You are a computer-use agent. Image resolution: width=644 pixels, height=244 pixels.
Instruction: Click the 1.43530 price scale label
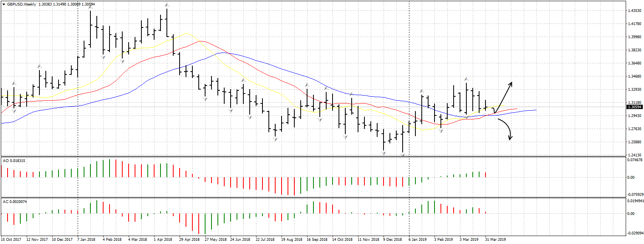[634, 11]
